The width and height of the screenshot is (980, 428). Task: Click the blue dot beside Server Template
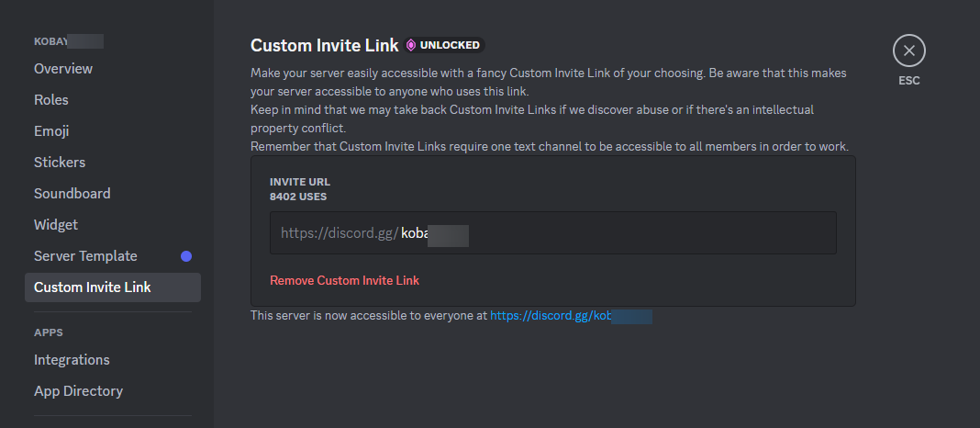[186, 256]
